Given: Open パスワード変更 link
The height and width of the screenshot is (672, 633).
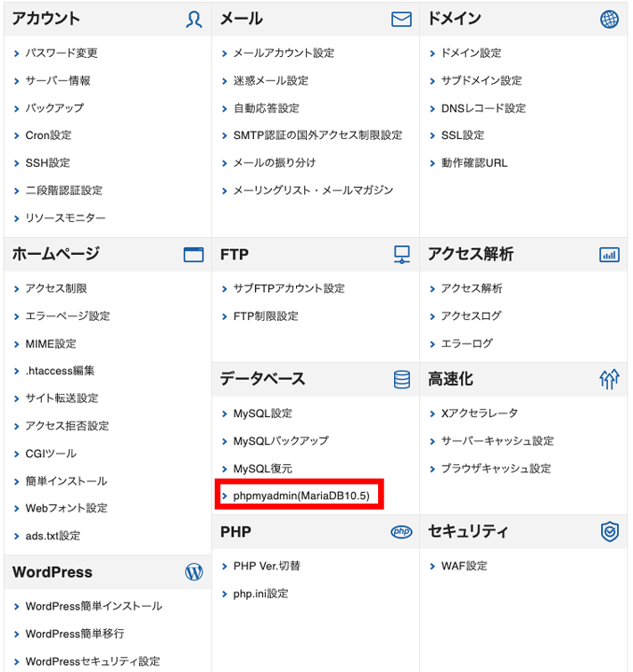Looking at the screenshot, I should [62, 53].
